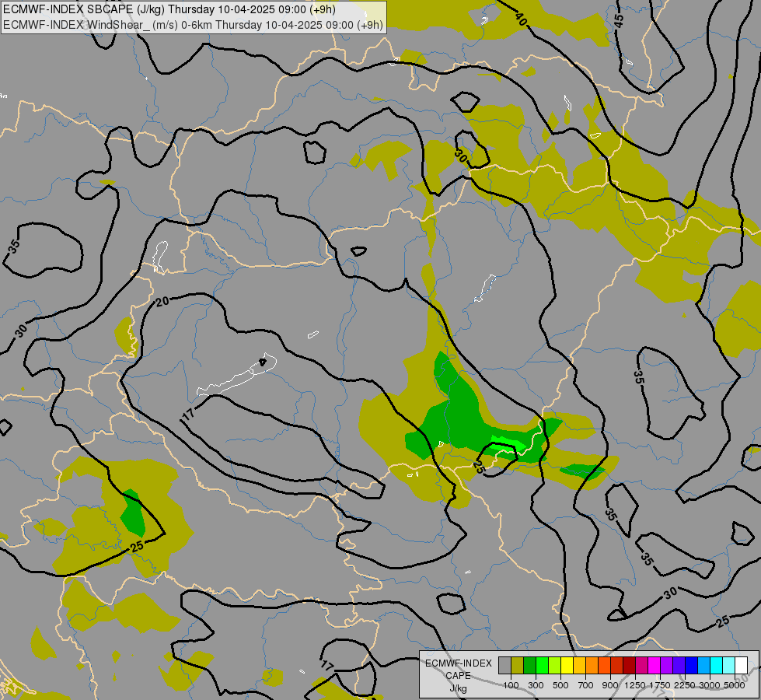The height and width of the screenshot is (700, 761).
Task: Click the 17 contour label beside the lake
Action: click(x=188, y=415)
